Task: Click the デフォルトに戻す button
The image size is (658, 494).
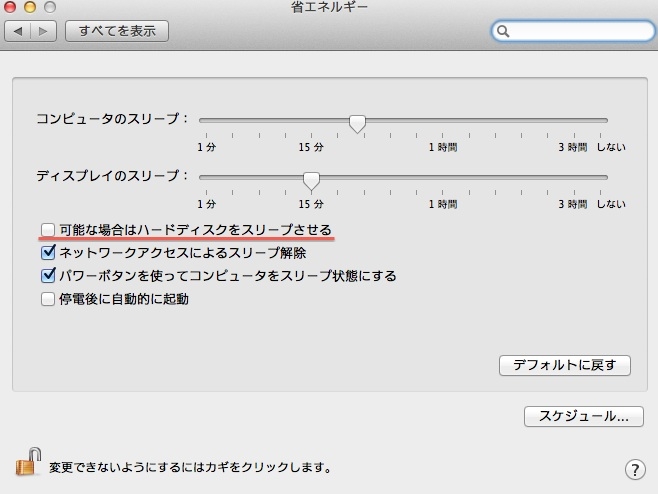Action: point(564,365)
